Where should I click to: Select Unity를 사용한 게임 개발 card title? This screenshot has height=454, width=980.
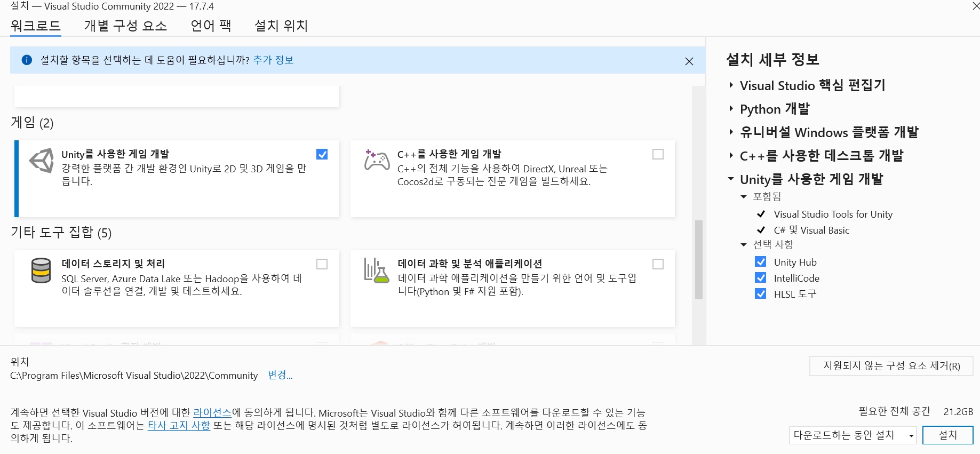pos(115,154)
